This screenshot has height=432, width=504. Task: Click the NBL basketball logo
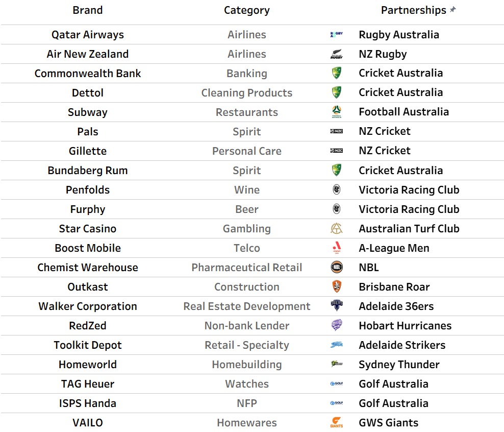click(337, 267)
